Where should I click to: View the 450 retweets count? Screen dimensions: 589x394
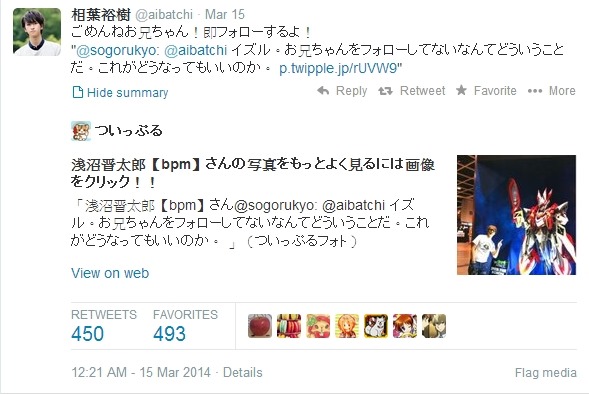pyautogui.click(x=88, y=334)
